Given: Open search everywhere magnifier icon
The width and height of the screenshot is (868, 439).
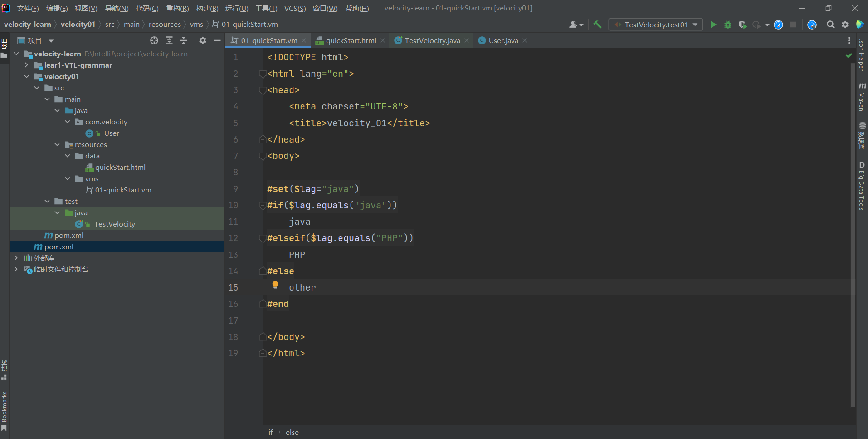Looking at the screenshot, I should pos(831,25).
